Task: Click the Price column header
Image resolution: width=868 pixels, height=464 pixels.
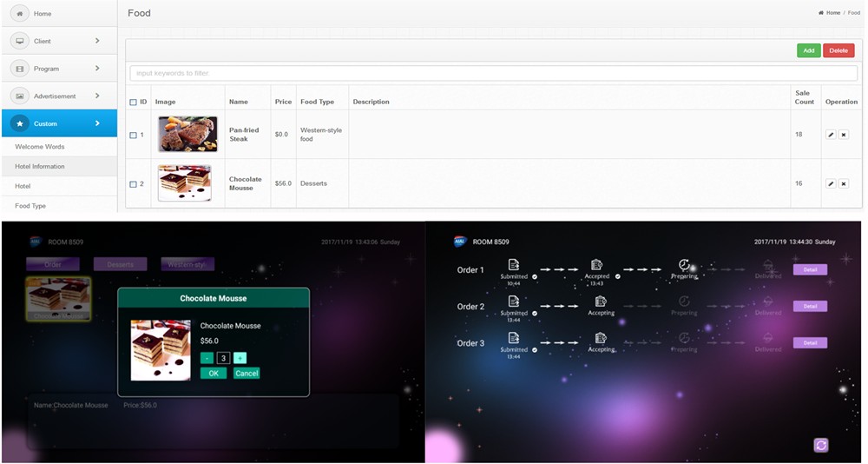Action: coord(283,102)
